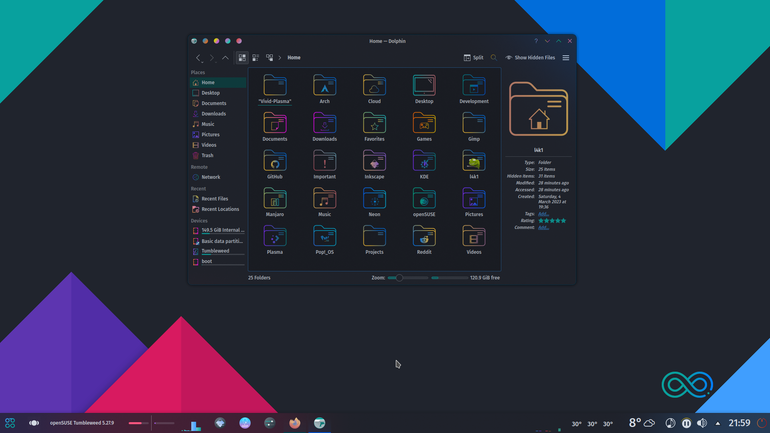Set rating using the fifth star
Viewport: 770px width, 433px height.
pyautogui.click(x=563, y=221)
